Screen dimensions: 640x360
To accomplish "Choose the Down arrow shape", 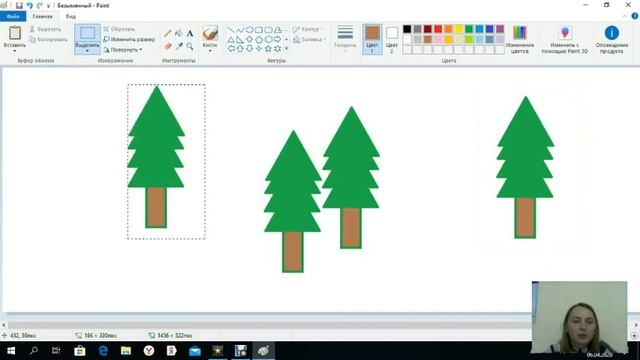I will [x=249, y=49].
